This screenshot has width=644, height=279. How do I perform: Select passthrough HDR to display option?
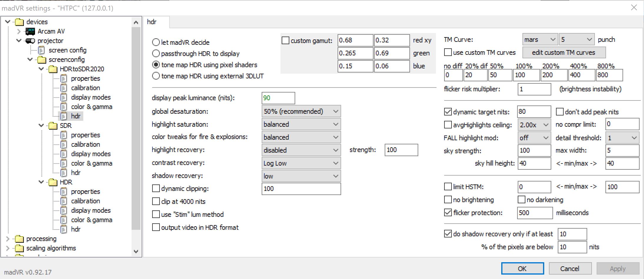156,54
